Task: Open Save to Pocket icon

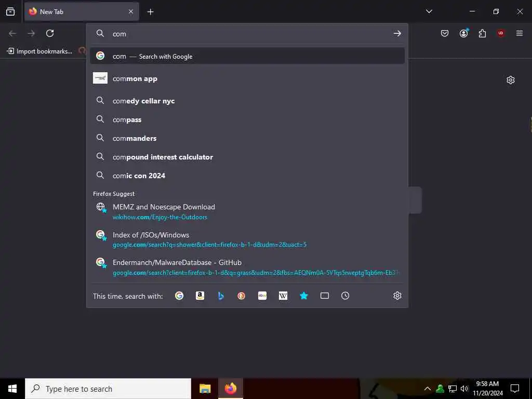Action: (x=445, y=33)
